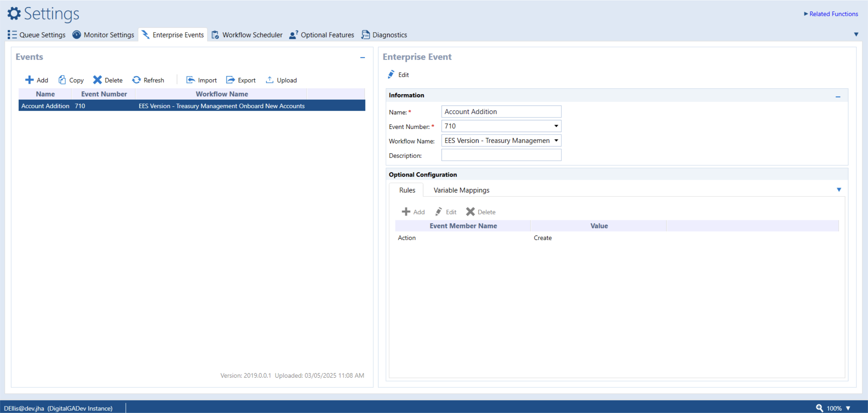Image resolution: width=868 pixels, height=413 pixels.
Task: Click the Refresh button label
Action: pos(154,80)
